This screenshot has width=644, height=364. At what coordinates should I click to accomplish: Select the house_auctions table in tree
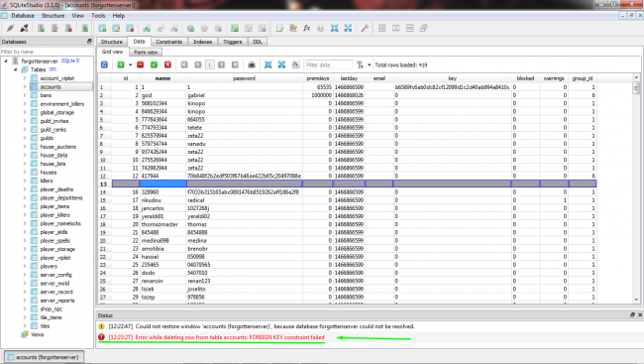click(x=57, y=147)
